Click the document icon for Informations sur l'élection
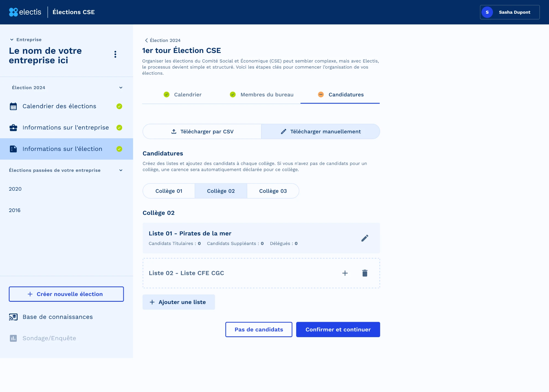This screenshot has height=392, width=549. tap(13, 149)
